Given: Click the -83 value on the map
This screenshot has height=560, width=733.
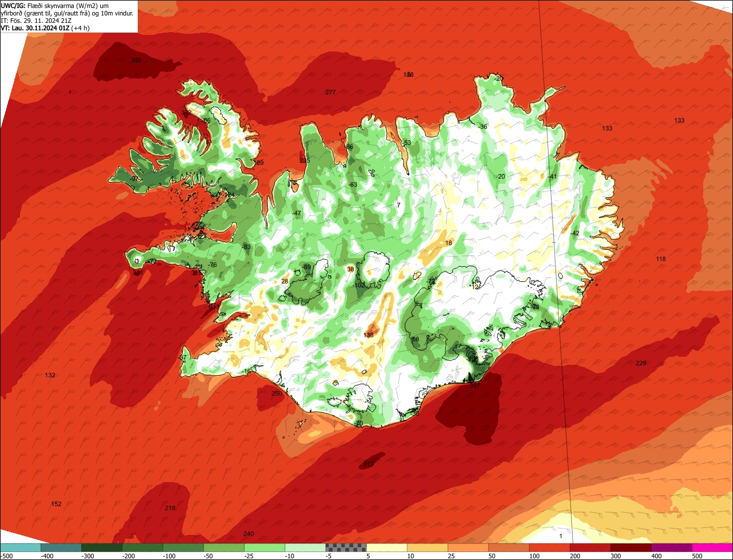Looking at the screenshot, I should (246, 247).
